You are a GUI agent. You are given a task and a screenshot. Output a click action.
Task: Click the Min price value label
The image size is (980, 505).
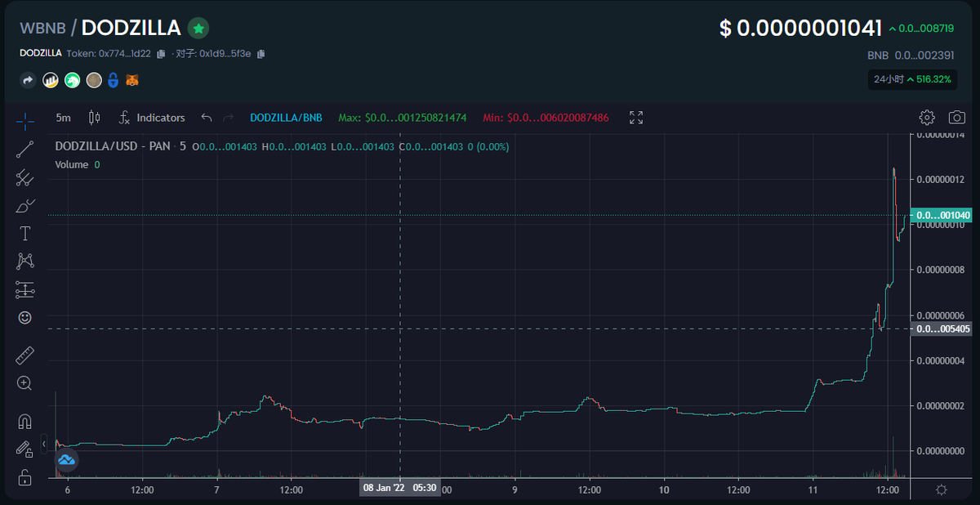click(x=546, y=118)
